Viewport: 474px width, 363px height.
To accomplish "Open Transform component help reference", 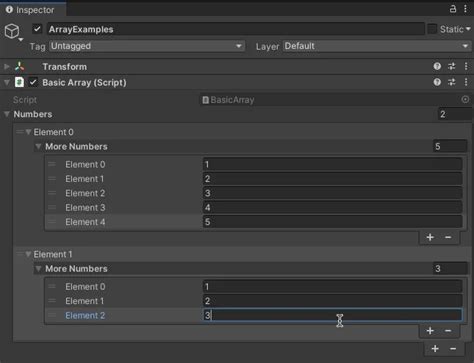I will pos(437,66).
